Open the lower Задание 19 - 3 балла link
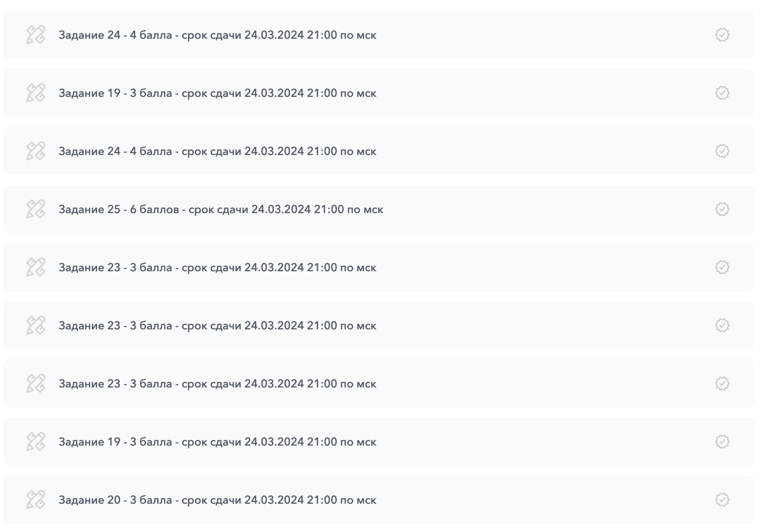760x532 pixels. click(217, 442)
